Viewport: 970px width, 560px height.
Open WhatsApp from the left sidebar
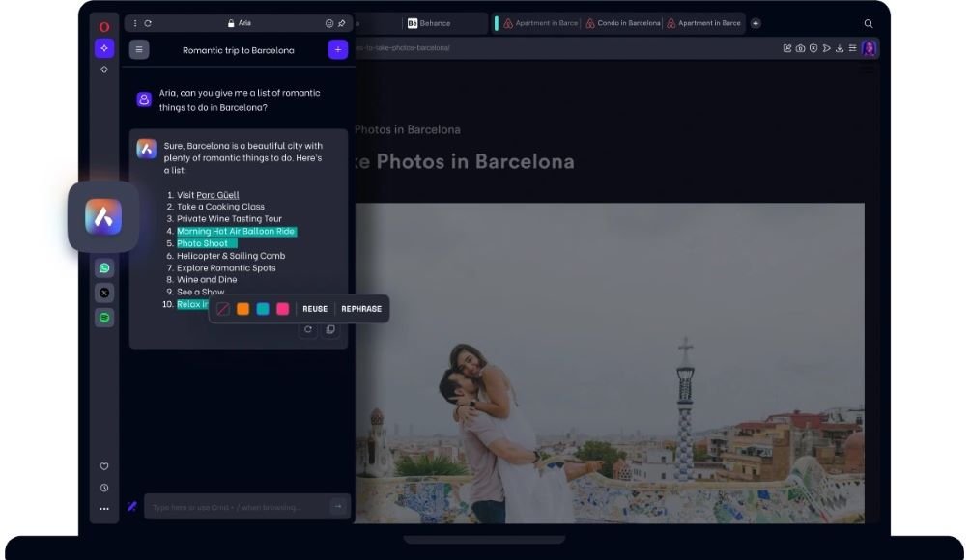pyautogui.click(x=104, y=266)
